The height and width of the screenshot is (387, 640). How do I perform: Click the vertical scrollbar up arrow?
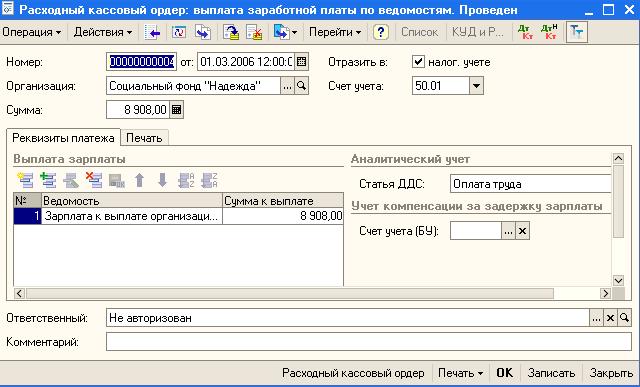(618, 158)
